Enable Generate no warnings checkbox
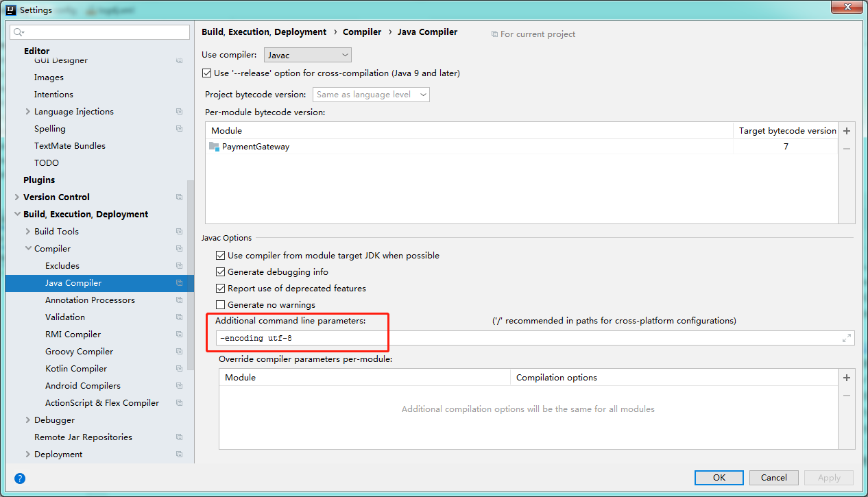Screen dimensions: 868x497 click(221, 305)
